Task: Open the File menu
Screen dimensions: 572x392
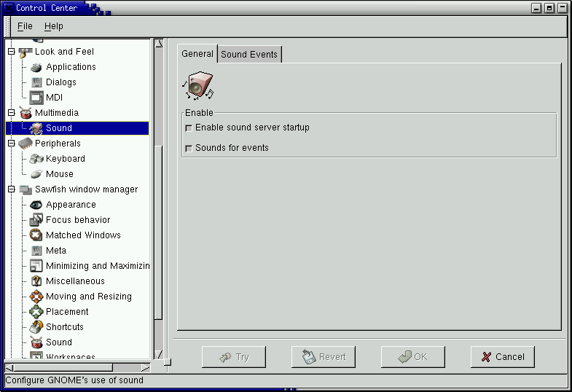Action: (x=25, y=26)
